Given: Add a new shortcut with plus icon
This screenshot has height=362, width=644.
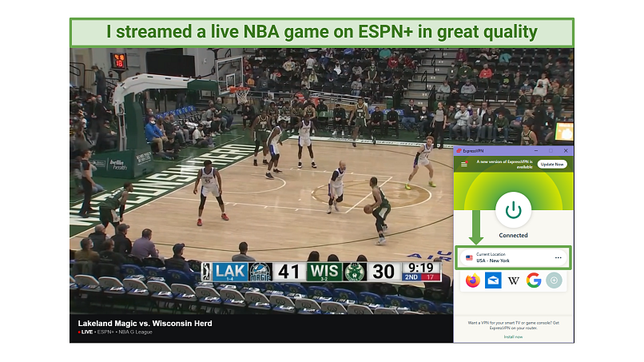Looking at the screenshot, I should point(554,280).
